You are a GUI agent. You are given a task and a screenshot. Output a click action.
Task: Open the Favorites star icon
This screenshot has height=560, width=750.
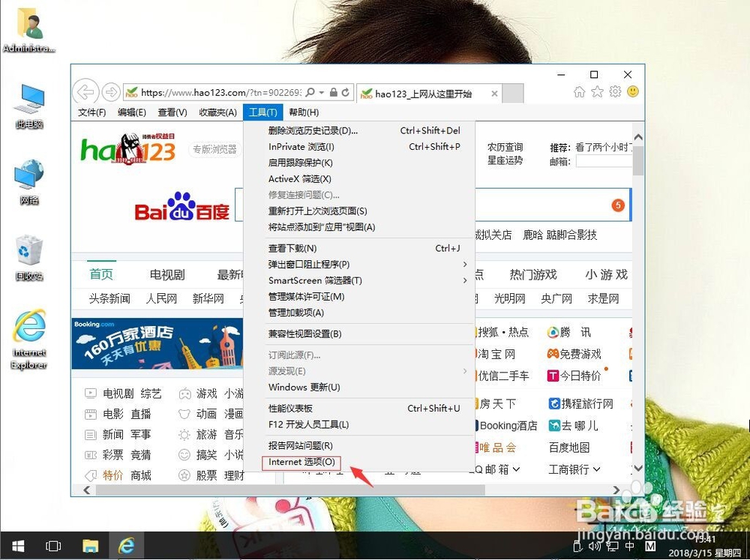pos(598,91)
